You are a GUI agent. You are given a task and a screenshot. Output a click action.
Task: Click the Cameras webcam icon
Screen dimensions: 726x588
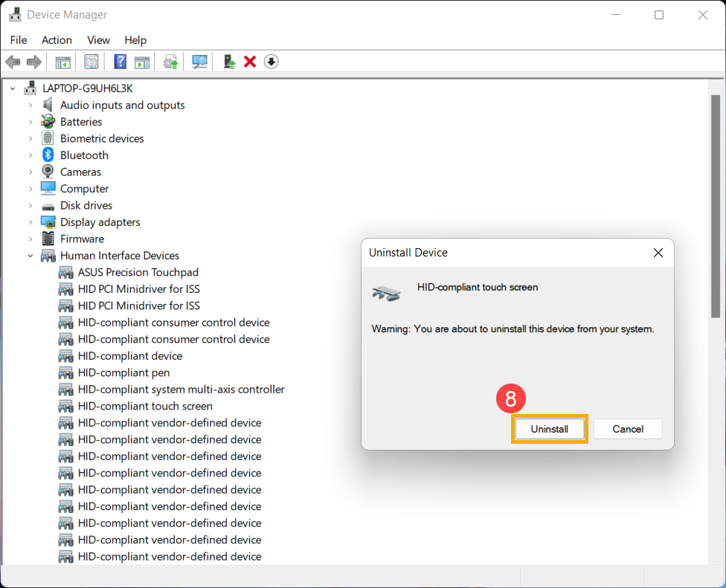coord(48,172)
